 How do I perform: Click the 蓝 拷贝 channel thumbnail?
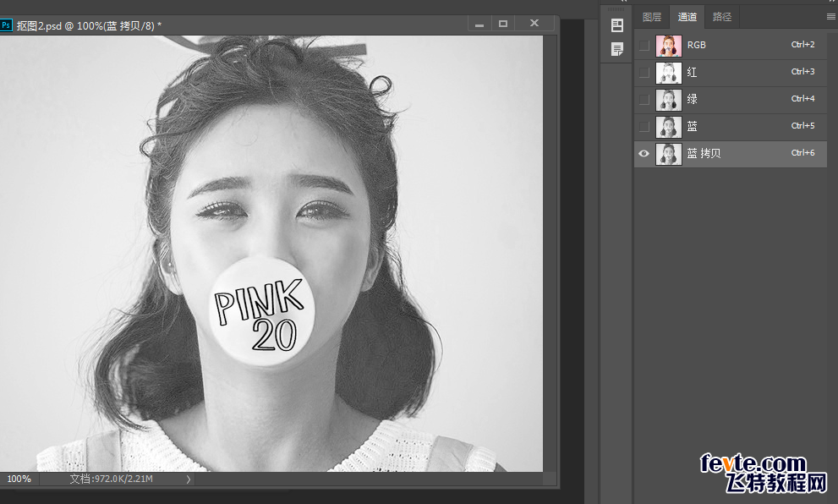(x=669, y=154)
